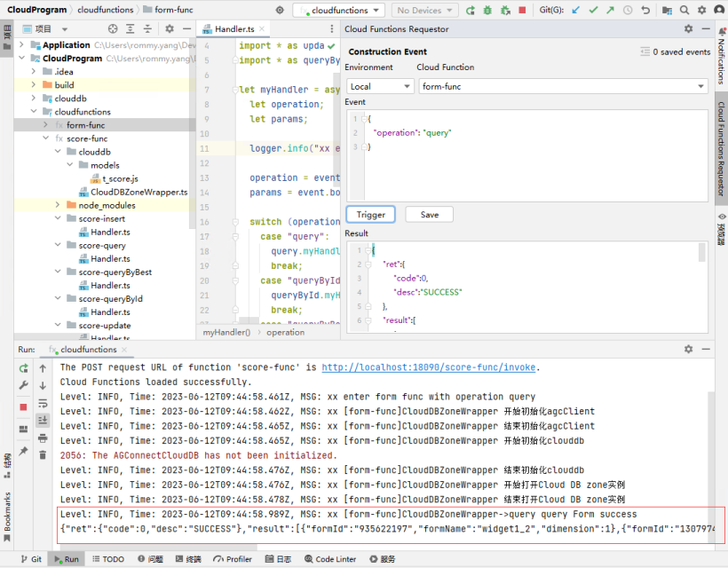Toggle fold marker at Event line 1
Screen dimensions: 728x568
coord(365,119)
